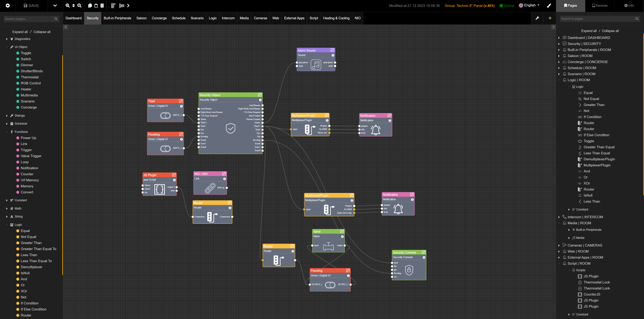Click the SAVE button
644x319 pixels.
point(31,6)
